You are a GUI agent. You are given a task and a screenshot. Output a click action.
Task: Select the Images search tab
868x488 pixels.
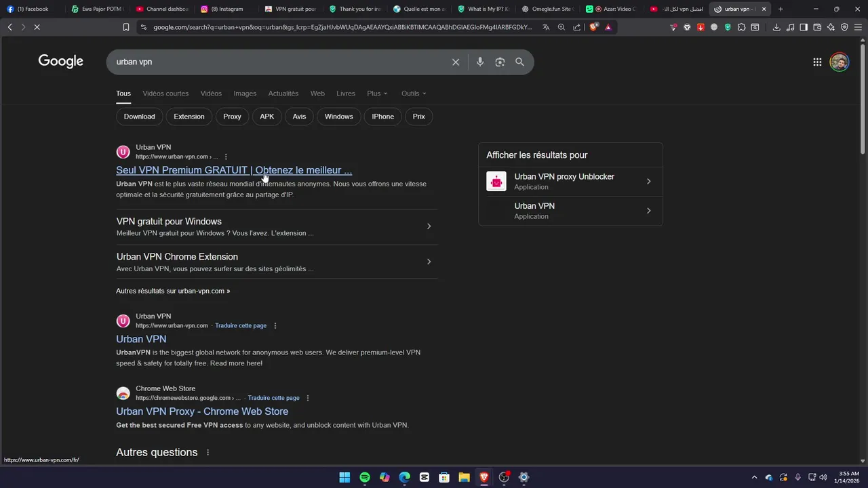pos(245,94)
